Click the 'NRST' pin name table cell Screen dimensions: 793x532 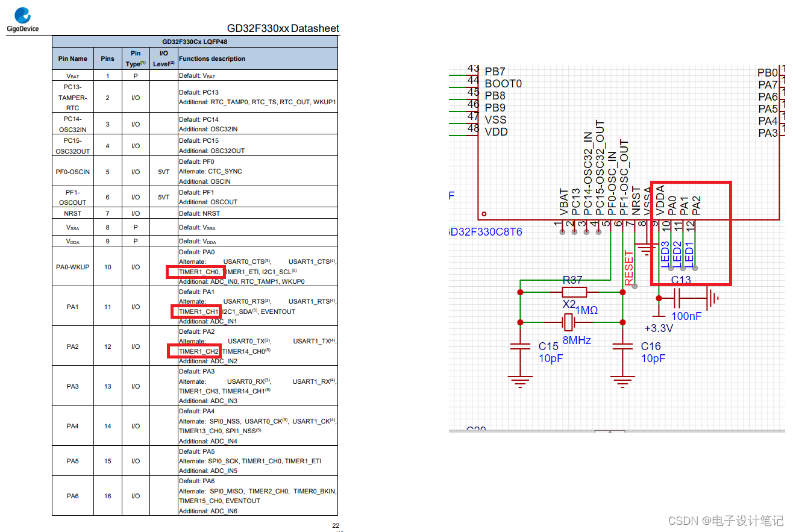point(72,213)
